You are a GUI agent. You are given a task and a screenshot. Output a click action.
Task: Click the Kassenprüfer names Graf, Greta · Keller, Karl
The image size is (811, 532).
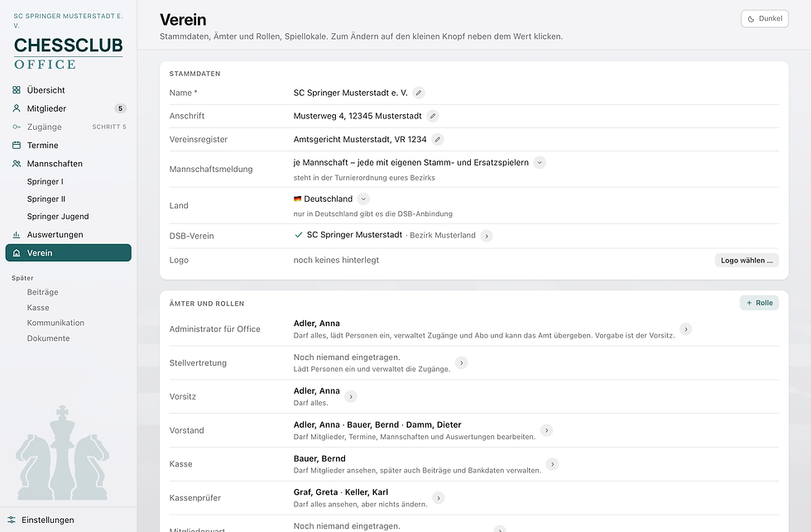click(x=341, y=492)
